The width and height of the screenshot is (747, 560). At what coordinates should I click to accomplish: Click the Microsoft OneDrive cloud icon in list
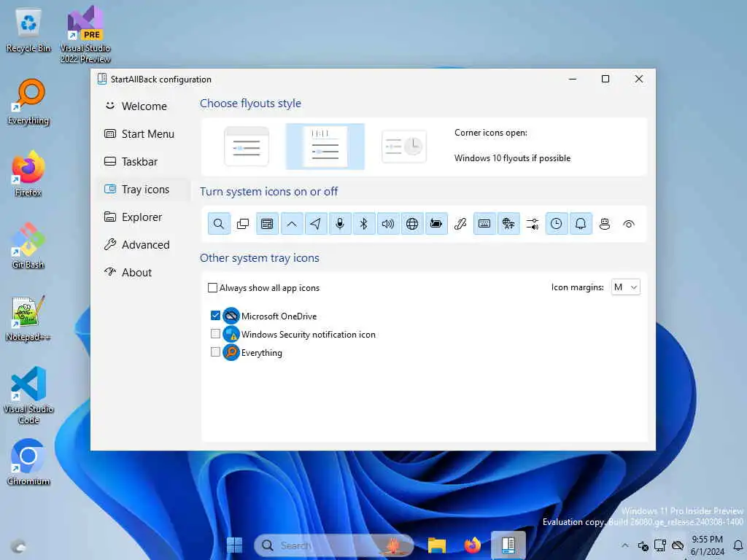click(x=231, y=316)
